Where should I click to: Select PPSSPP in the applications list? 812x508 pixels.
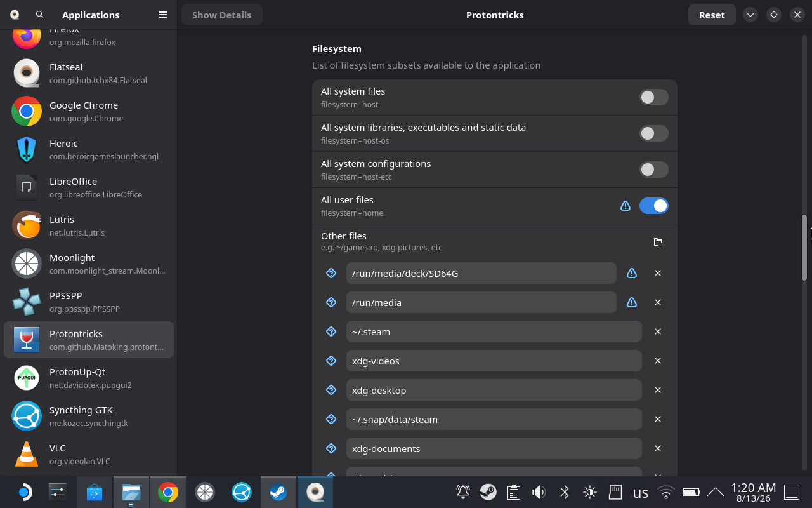(89, 302)
